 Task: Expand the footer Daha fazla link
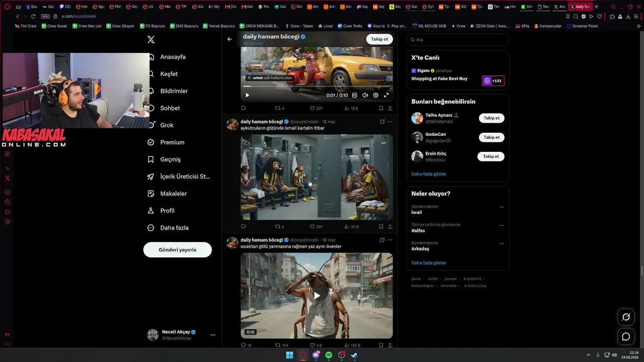click(450, 286)
